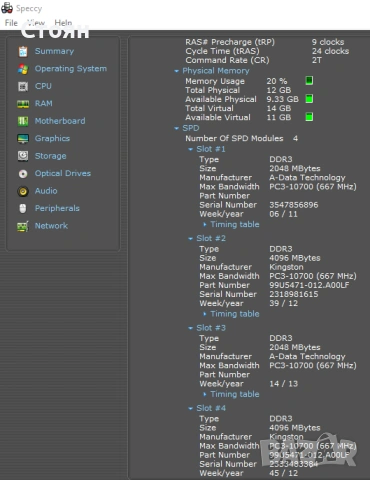
Task: Open the Help menu
Action: (63, 23)
